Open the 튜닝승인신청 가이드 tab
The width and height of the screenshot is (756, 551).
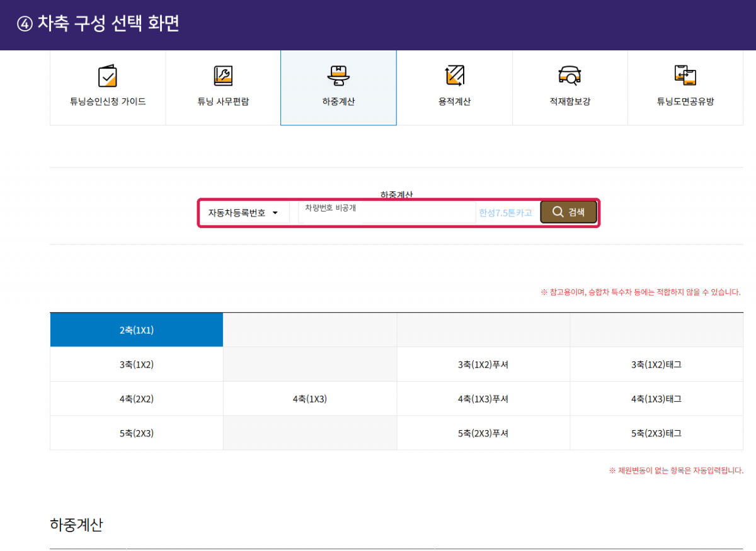[x=108, y=88]
